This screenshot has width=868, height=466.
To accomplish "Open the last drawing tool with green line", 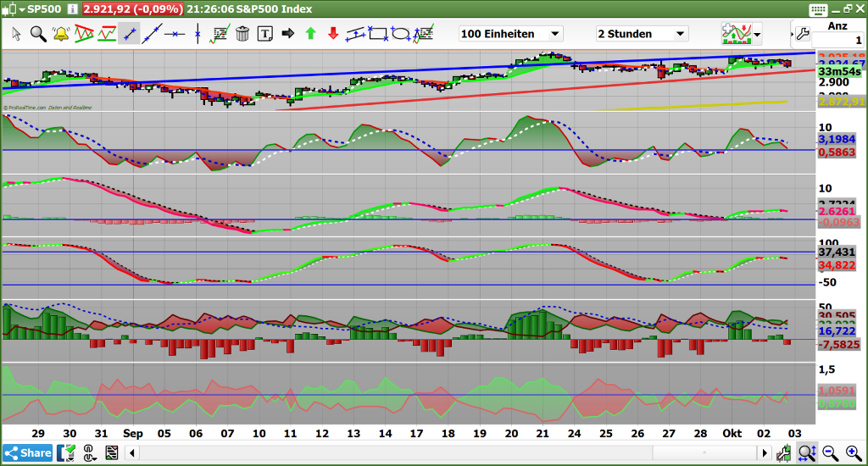I will tap(424, 33).
